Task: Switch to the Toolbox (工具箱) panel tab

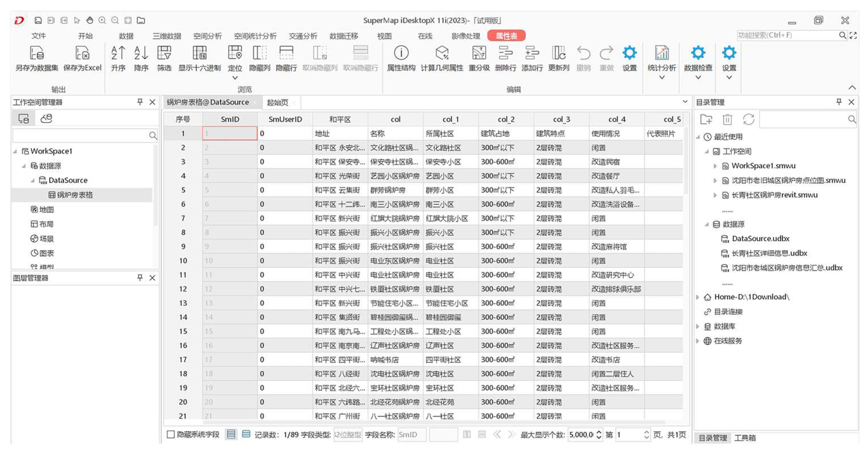Action: [745, 438]
